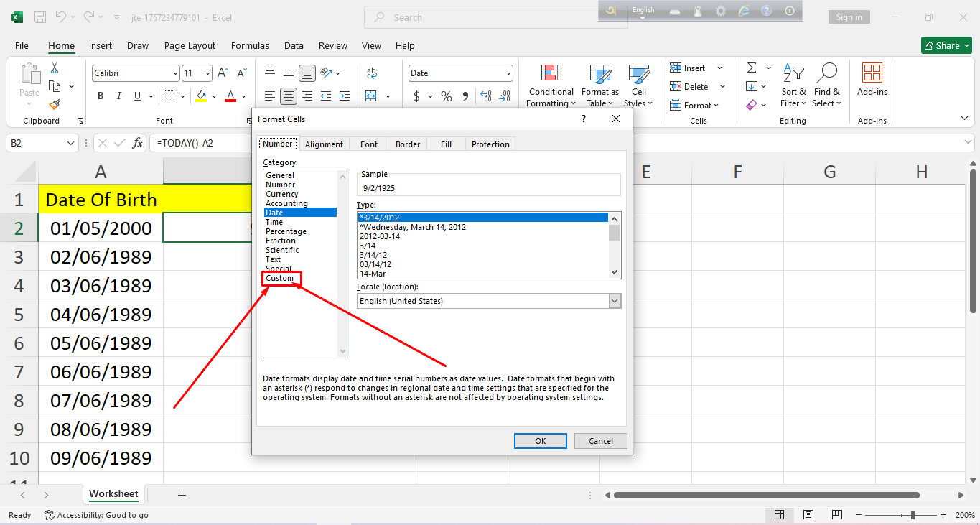The image size is (980, 525).
Task: Click the Format Painter brush icon
Action: [x=55, y=105]
